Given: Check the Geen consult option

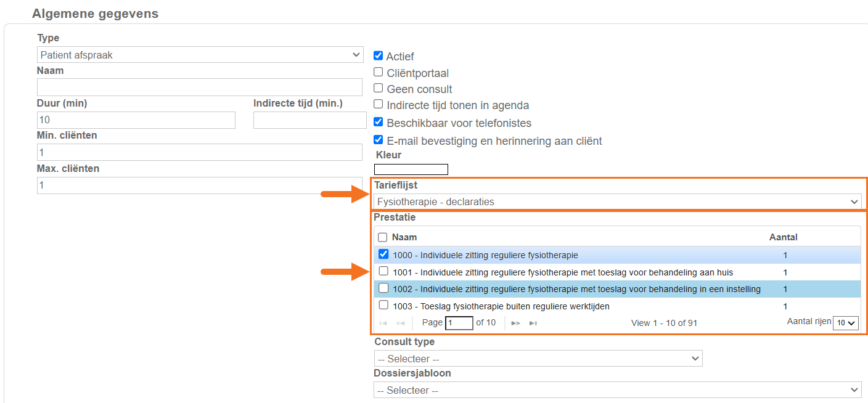Looking at the screenshot, I should pos(379,89).
